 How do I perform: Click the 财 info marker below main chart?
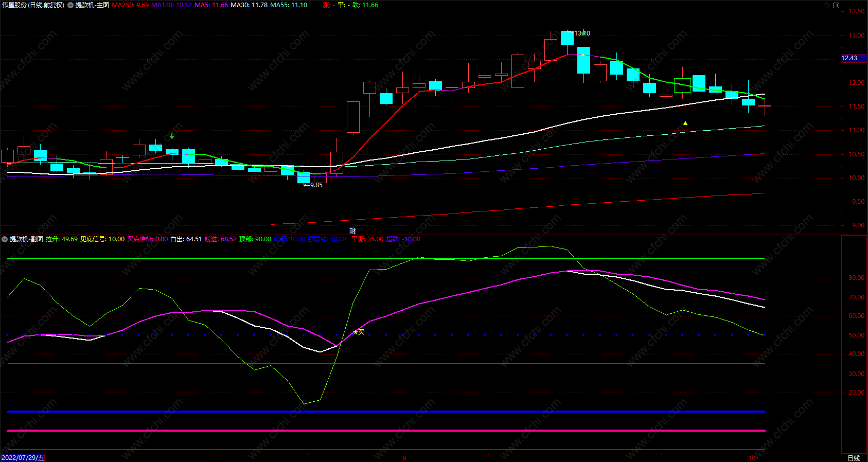pos(352,230)
